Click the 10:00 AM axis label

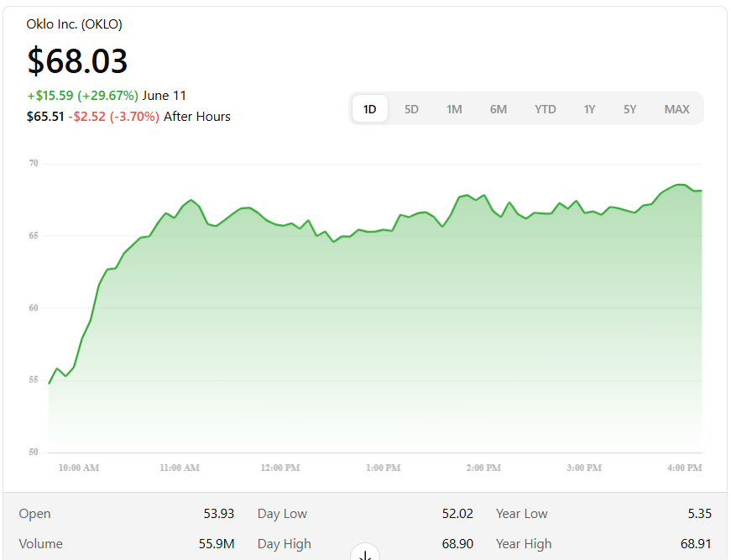coord(79,468)
